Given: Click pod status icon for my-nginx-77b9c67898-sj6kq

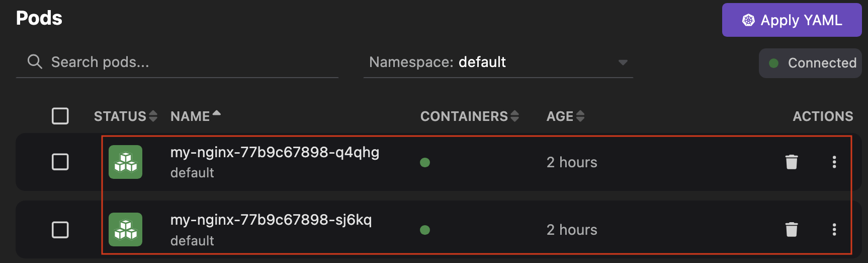Looking at the screenshot, I should [125, 230].
